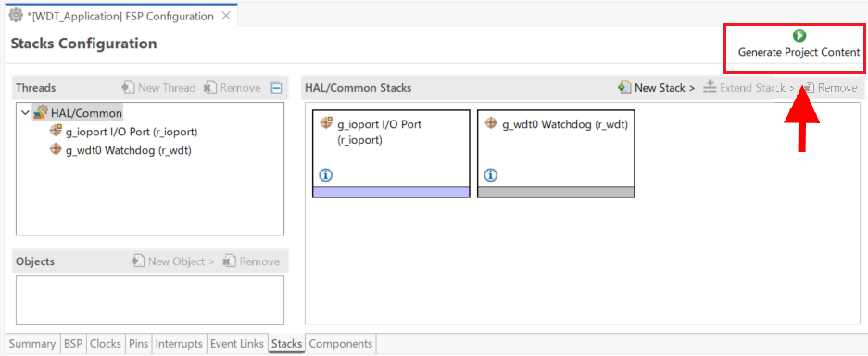The height and width of the screenshot is (356, 868).
Task: Open the New Stack menu
Action: point(657,87)
